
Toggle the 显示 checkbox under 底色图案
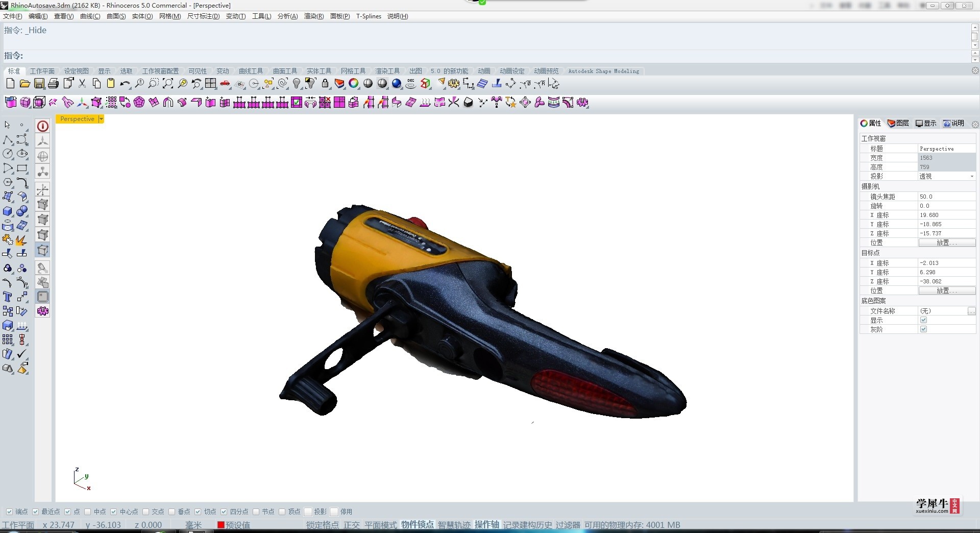point(923,320)
